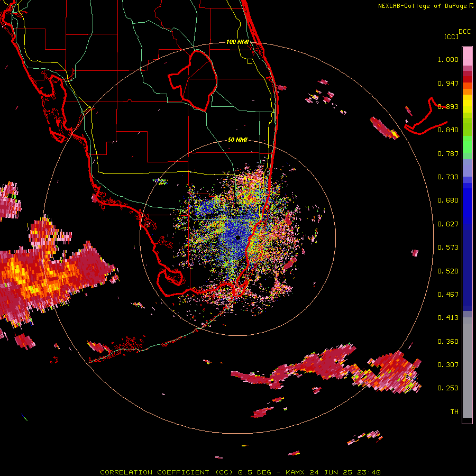Pick the light pink top of color bar
The image size is (476, 476).
click(x=467, y=56)
